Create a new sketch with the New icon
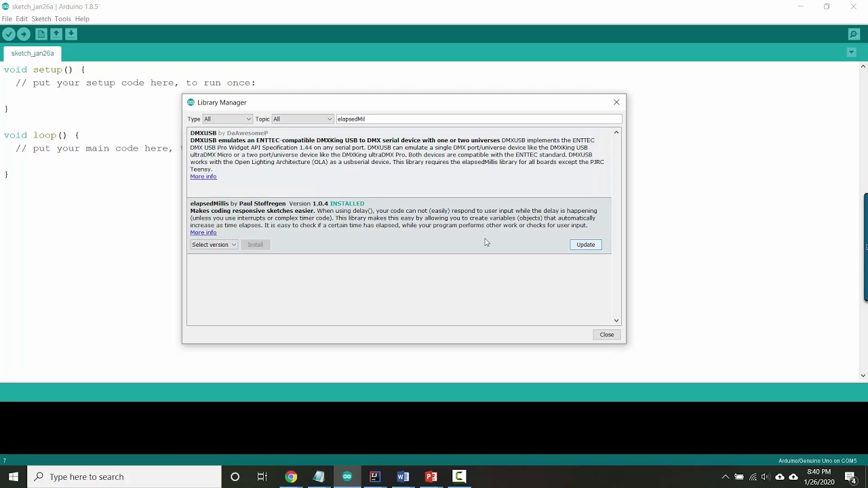868x488 pixels. (41, 34)
